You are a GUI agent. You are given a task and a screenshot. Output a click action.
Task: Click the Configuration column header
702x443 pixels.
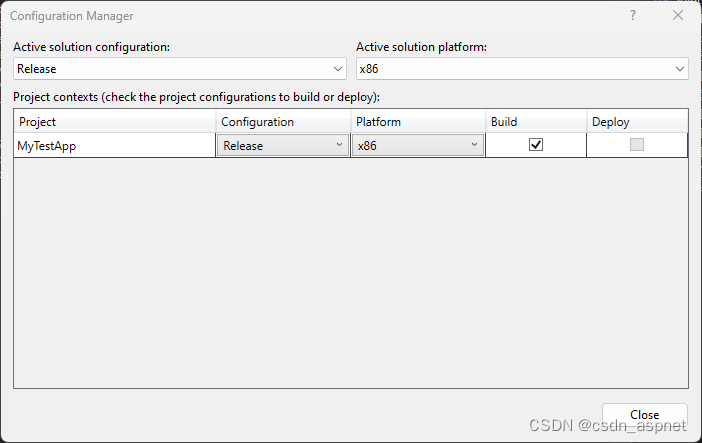[x=283, y=122]
